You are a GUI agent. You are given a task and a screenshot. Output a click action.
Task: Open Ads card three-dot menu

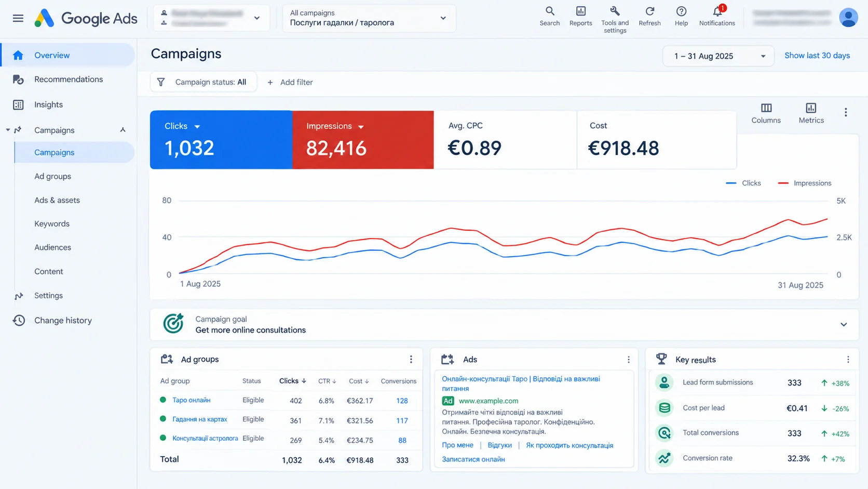point(628,360)
